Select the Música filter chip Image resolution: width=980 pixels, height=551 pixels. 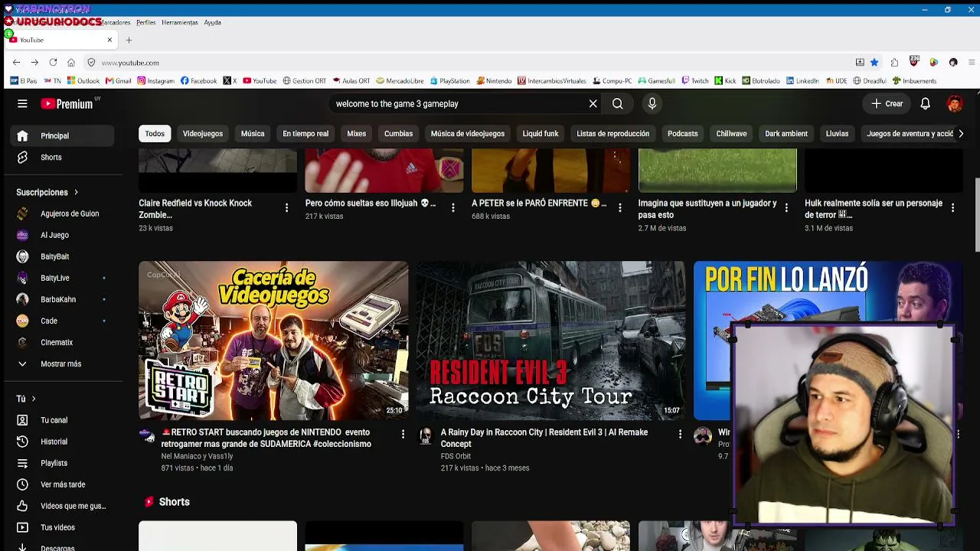[x=253, y=134]
